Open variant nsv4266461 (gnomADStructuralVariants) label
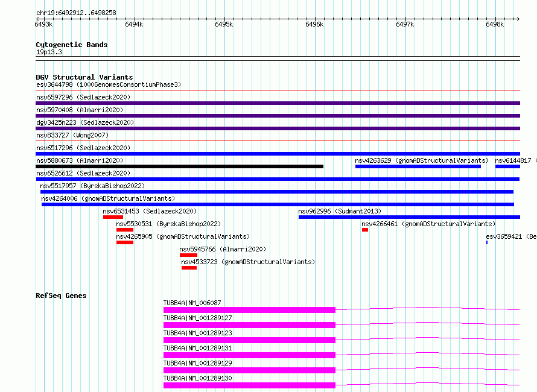The width and height of the screenshot is (537, 392). coord(428,224)
